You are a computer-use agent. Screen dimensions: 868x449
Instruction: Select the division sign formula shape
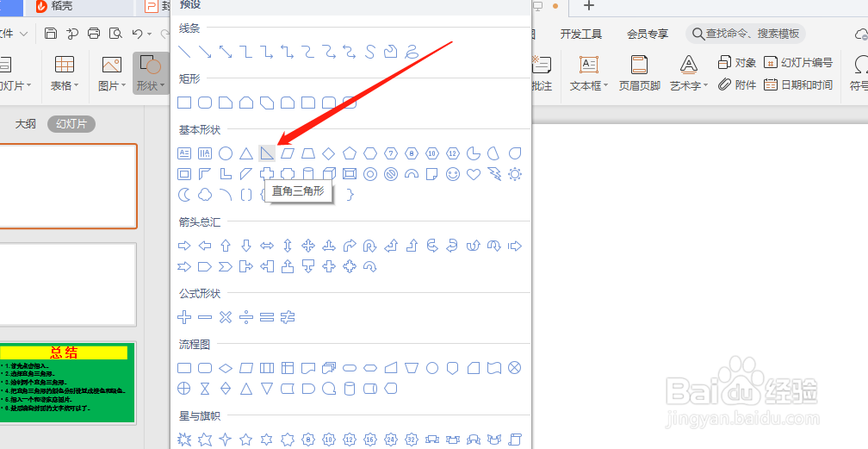click(246, 317)
